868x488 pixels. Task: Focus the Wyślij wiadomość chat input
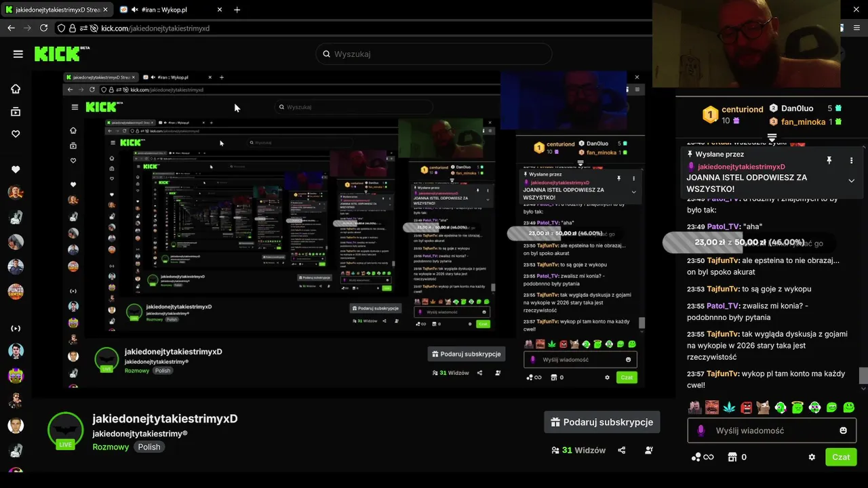pyautogui.click(x=772, y=430)
